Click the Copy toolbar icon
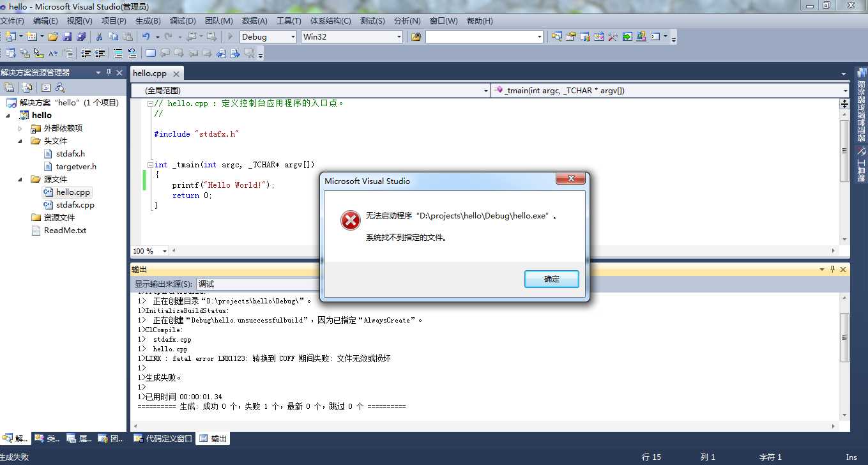This screenshot has height=465, width=868. (x=113, y=36)
